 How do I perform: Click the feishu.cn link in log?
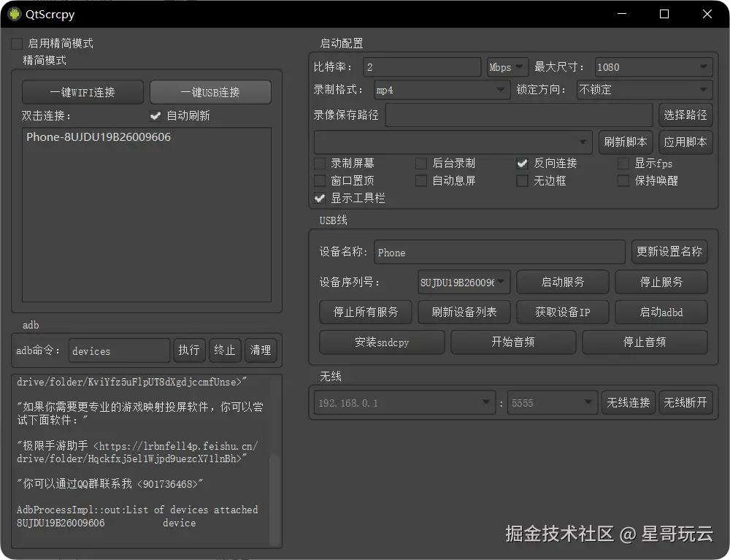[x=137, y=453]
